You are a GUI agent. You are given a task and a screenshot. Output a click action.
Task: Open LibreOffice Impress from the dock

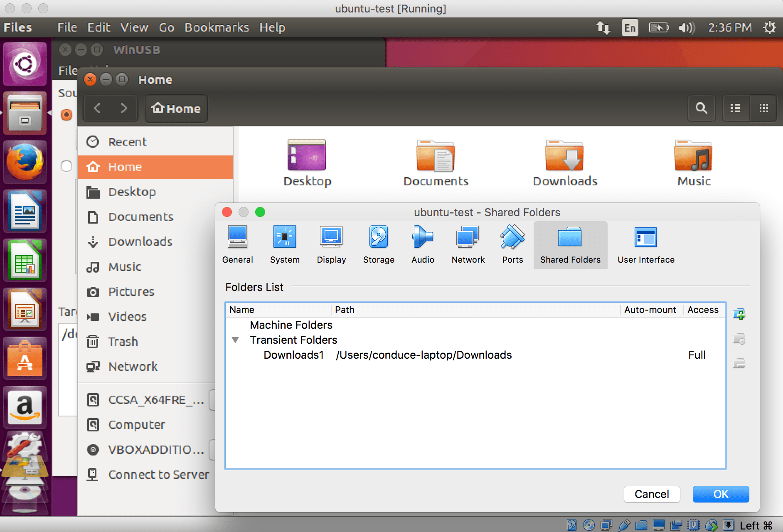coord(25,309)
